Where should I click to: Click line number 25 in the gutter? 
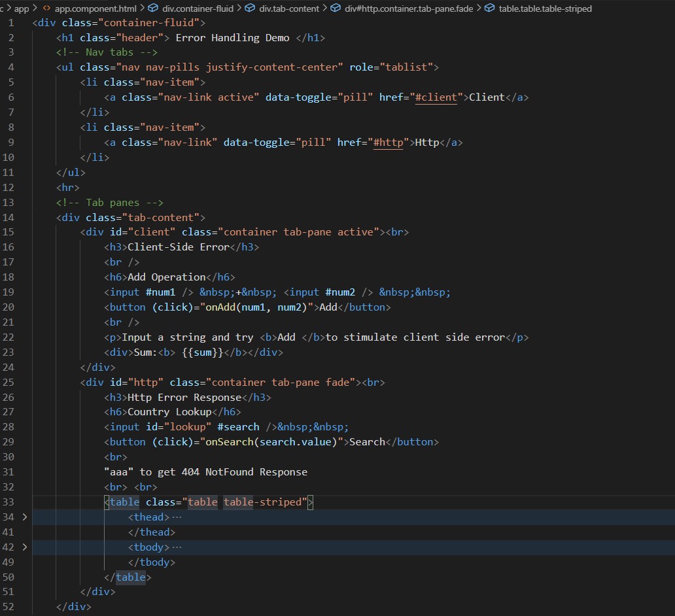point(9,382)
